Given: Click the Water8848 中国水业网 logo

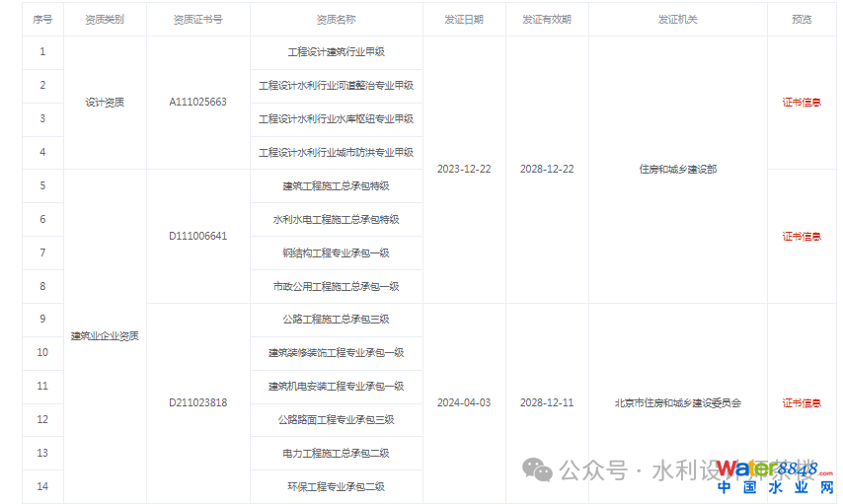Looking at the screenshot, I should click(x=776, y=477).
